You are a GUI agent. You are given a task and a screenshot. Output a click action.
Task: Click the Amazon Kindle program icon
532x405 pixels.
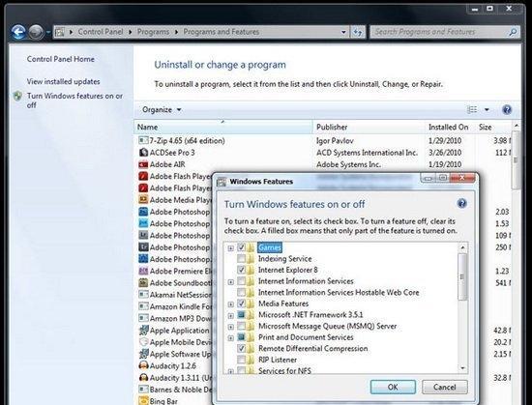click(143, 306)
